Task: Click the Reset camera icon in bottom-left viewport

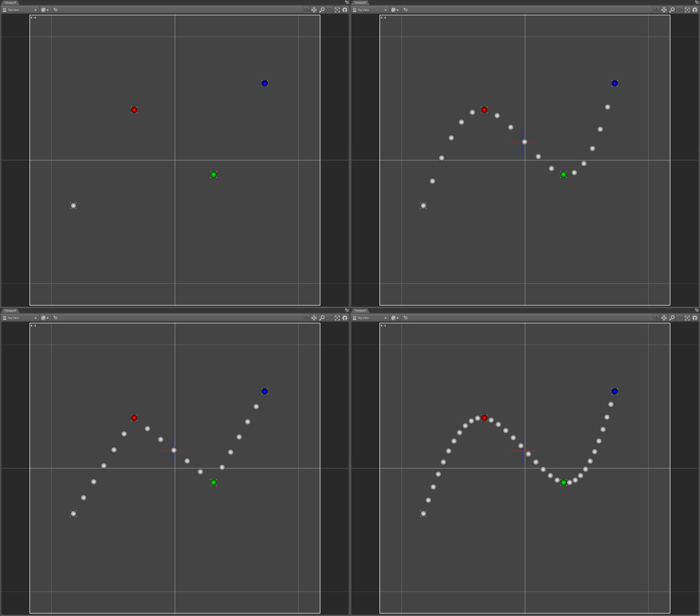Action: pyautogui.click(x=345, y=317)
